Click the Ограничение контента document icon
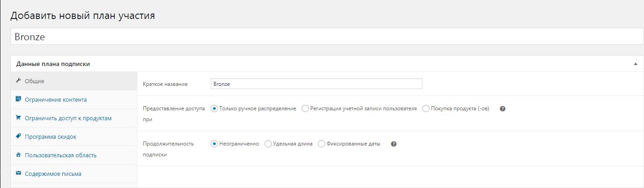Image resolution: width=644 pixels, height=188 pixels. point(18,99)
